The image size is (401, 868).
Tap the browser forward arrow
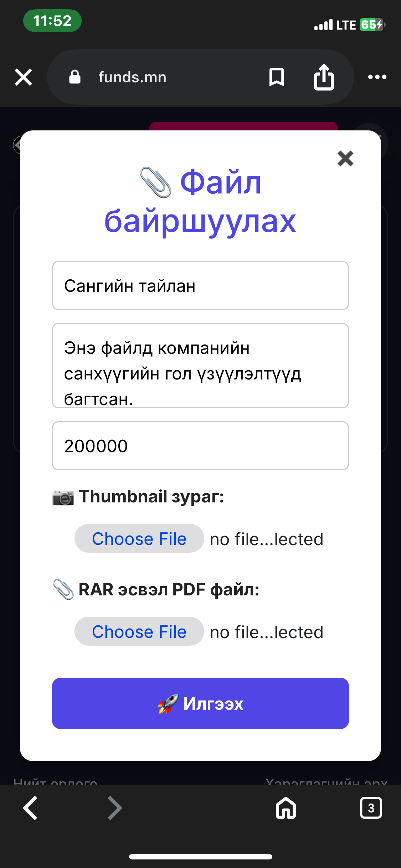click(115, 808)
